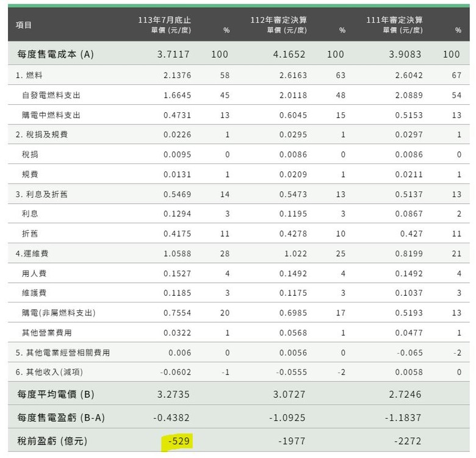Select the value 3.7117
Screen dimensions: 476x458
coord(173,54)
